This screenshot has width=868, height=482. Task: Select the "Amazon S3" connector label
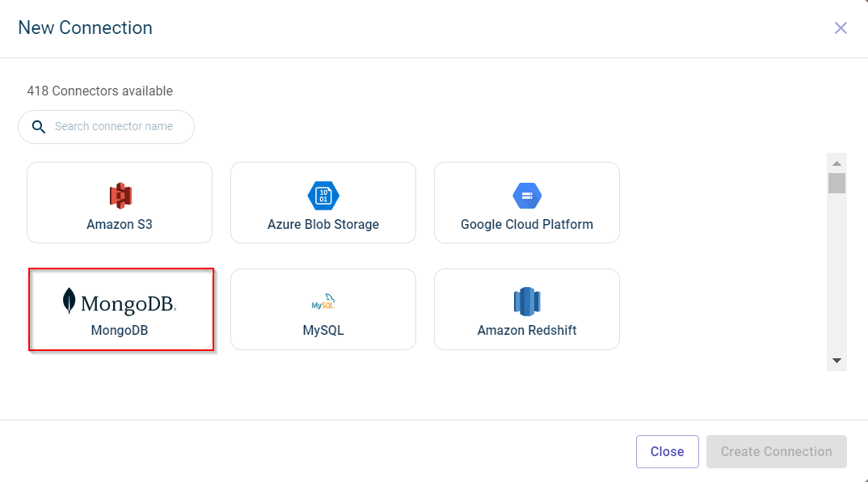[x=120, y=224]
